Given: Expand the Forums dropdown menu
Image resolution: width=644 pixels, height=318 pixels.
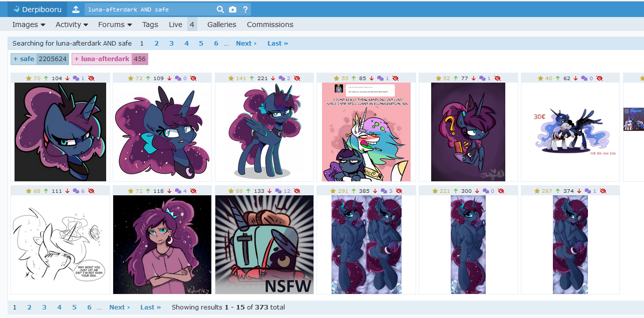Looking at the screenshot, I should click(115, 25).
